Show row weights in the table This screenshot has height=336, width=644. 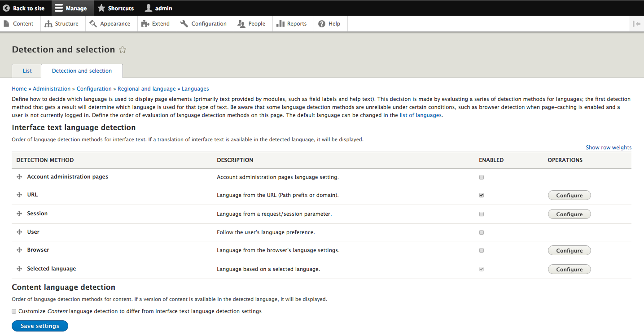pyautogui.click(x=608, y=148)
